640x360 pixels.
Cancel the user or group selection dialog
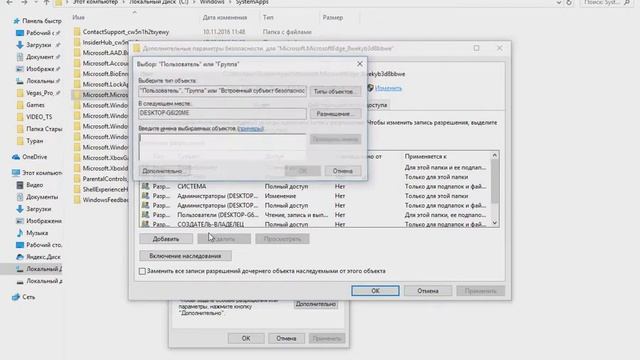(343, 171)
